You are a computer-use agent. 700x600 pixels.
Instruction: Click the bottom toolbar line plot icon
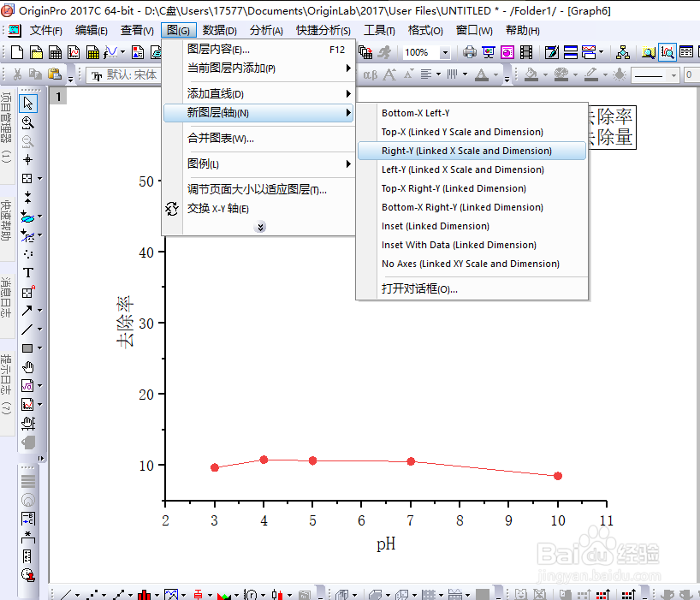point(66,594)
